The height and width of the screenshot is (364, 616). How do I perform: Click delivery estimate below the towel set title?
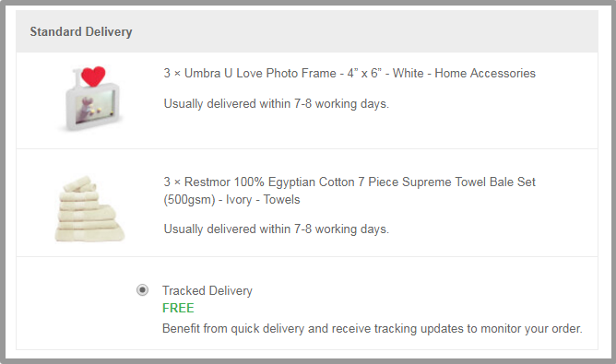276,229
